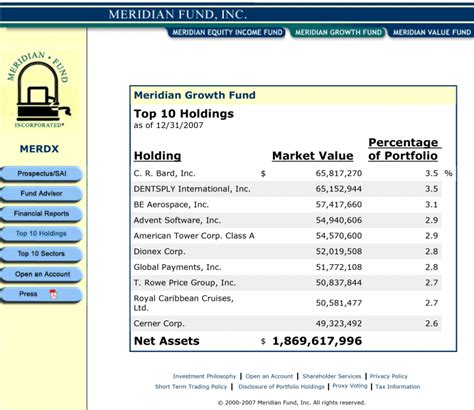The height and width of the screenshot is (410, 474).
Task: Click the Meridian Fund lock logo
Action: coord(39,90)
